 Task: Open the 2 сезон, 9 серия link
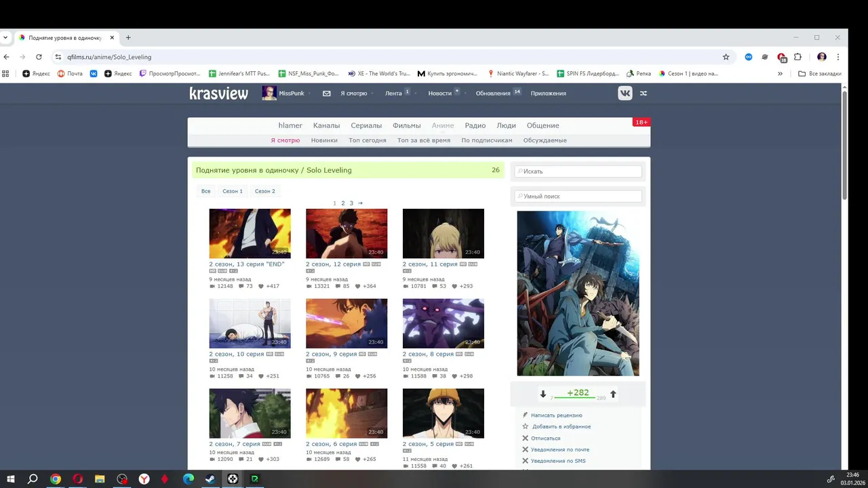click(331, 354)
